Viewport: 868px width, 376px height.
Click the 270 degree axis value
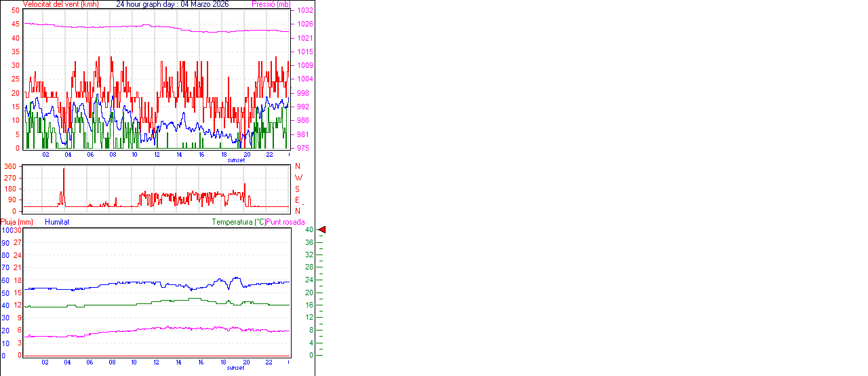tap(10, 178)
